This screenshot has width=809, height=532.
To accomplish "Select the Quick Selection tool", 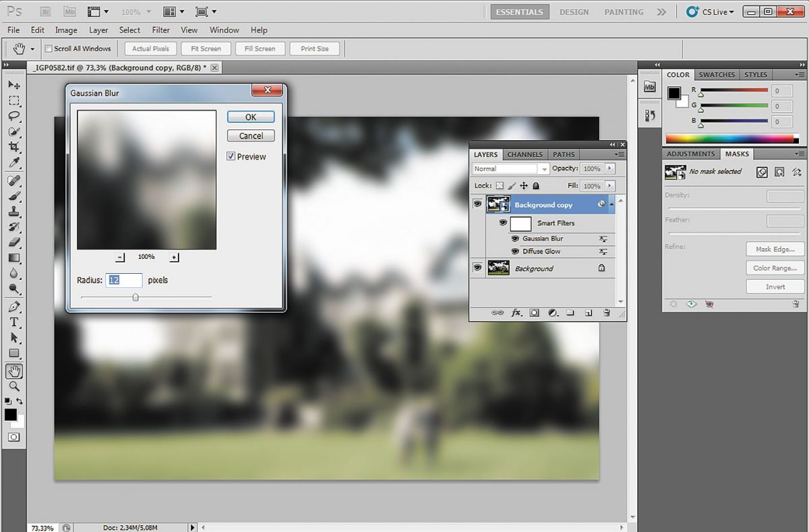I will click(x=13, y=131).
